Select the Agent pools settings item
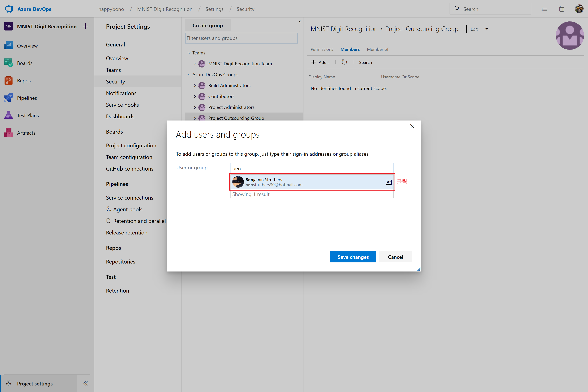The image size is (588, 392). pos(128,209)
